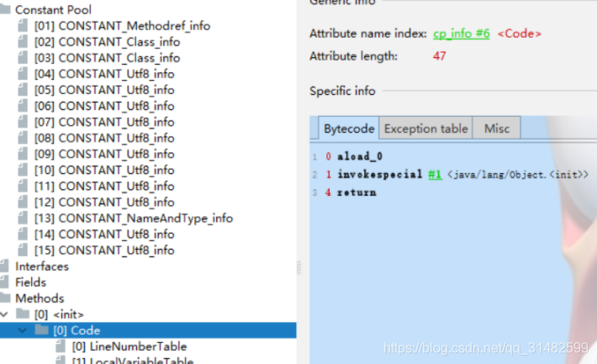Collapse the [0] Code attribute node
597x364 pixels.
point(24,330)
